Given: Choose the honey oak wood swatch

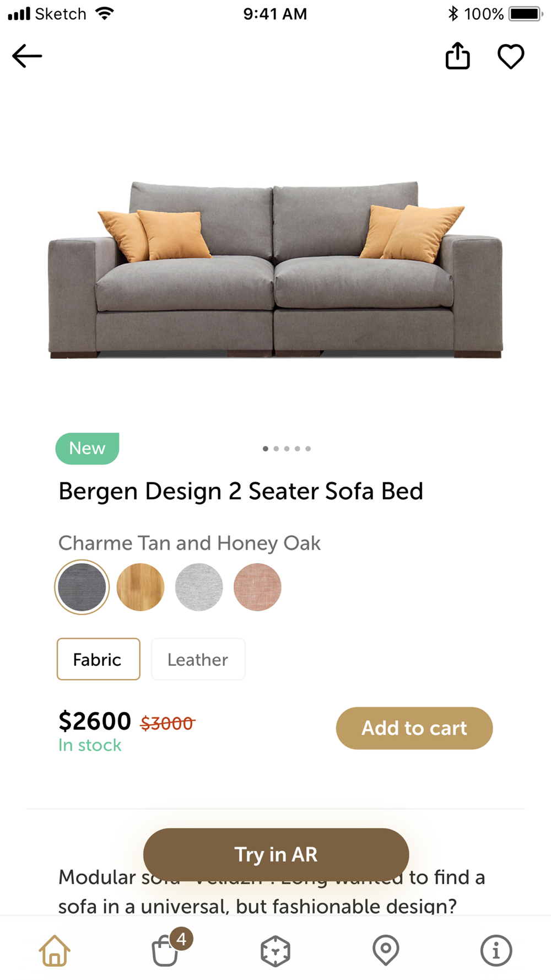Looking at the screenshot, I should (x=141, y=587).
